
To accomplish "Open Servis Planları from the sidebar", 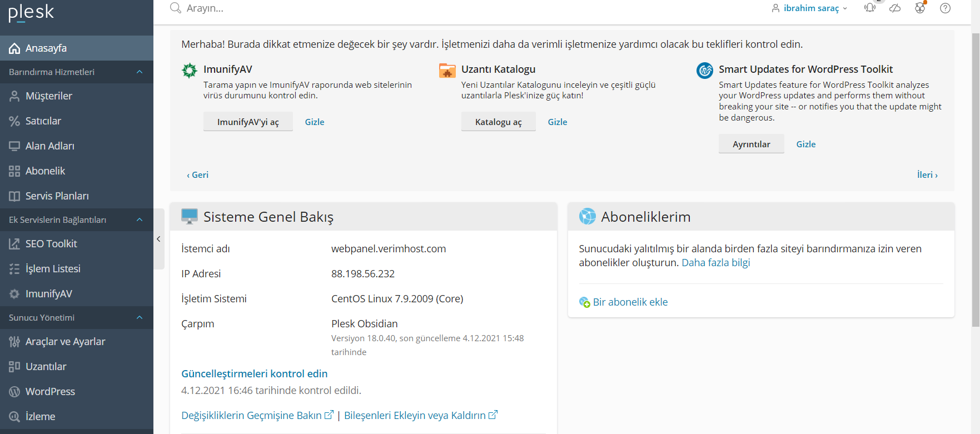I will [77, 196].
